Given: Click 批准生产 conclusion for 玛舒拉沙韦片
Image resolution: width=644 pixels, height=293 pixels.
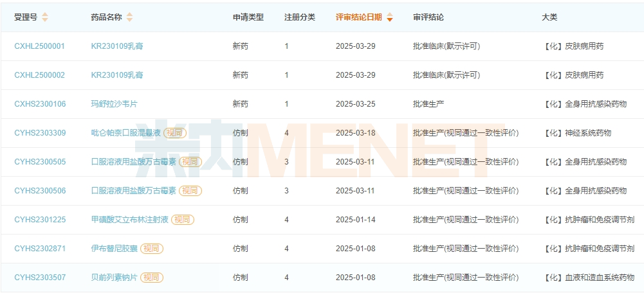Looking at the screenshot, I should [x=428, y=104].
